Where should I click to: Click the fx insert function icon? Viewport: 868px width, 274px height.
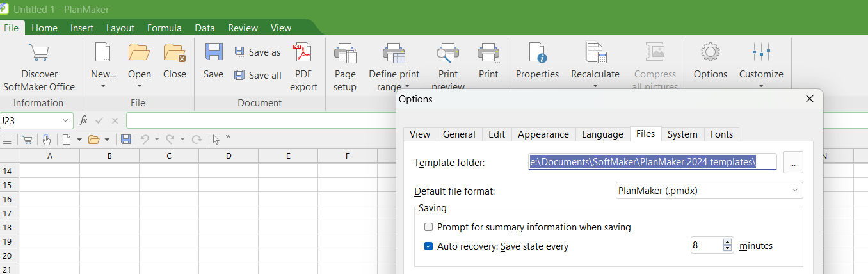coord(83,120)
